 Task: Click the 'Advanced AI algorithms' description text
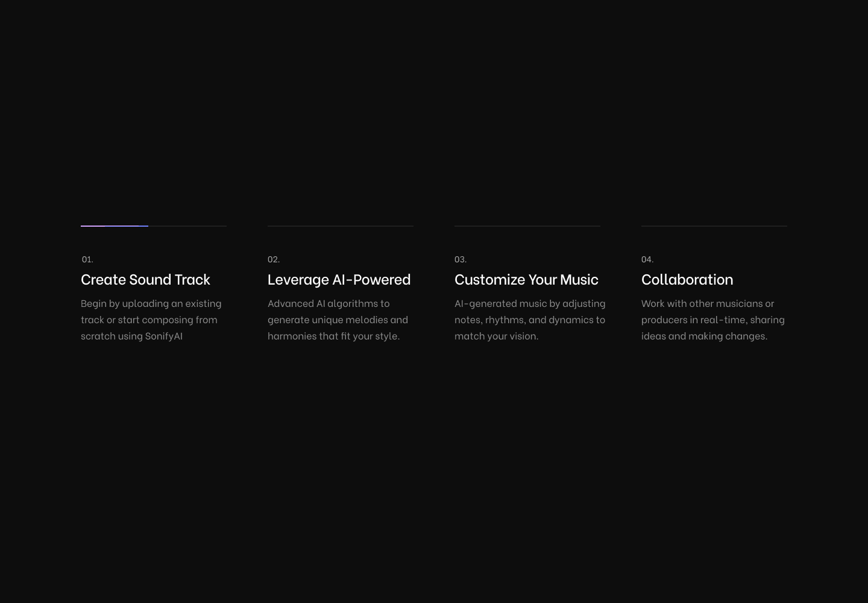tap(338, 320)
